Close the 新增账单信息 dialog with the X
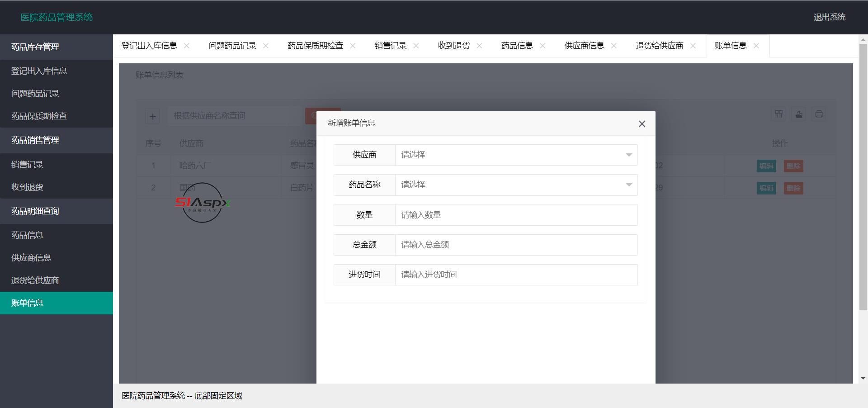The image size is (868, 408). (x=642, y=123)
